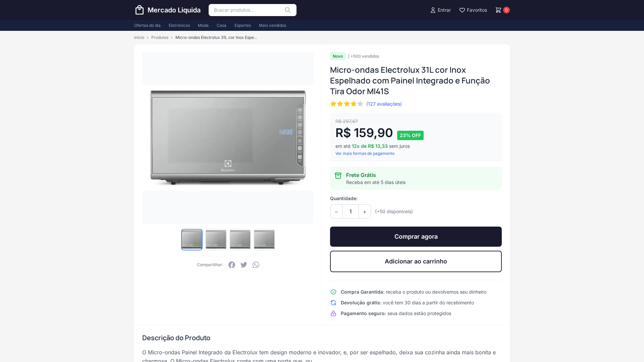Focus the Buscar produtos search field

point(247,10)
